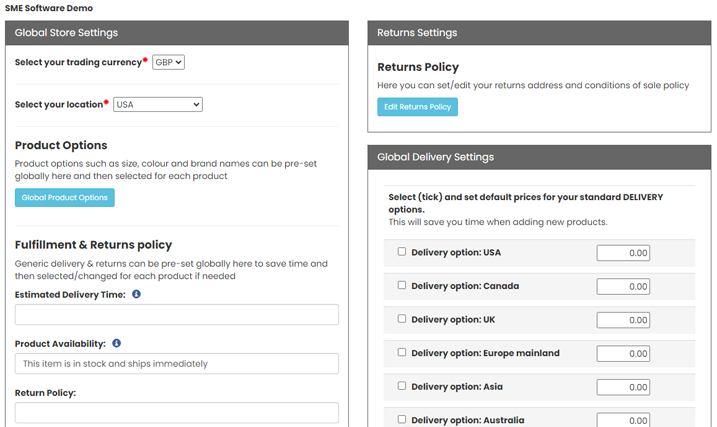This screenshot has width=717, height=427.
Task: Check the Delivery option: UK checkbox
Action: pos(402,319)
